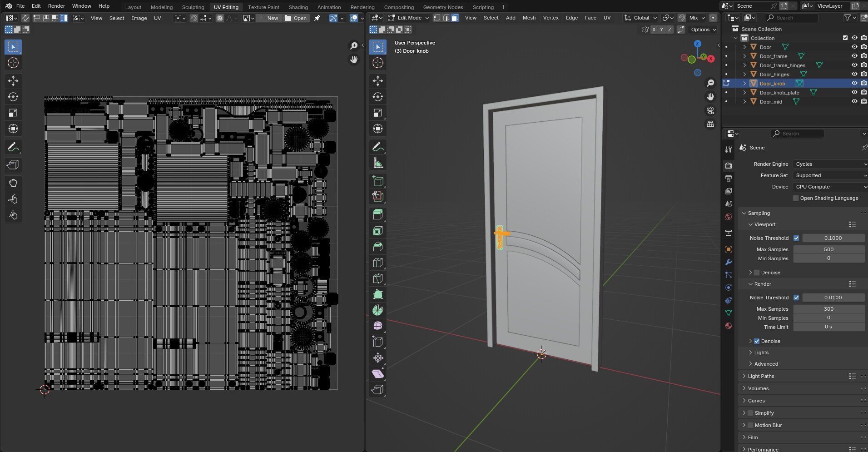Enable Simplify checkbox
The image size is (868, 452).
[750, 413]
